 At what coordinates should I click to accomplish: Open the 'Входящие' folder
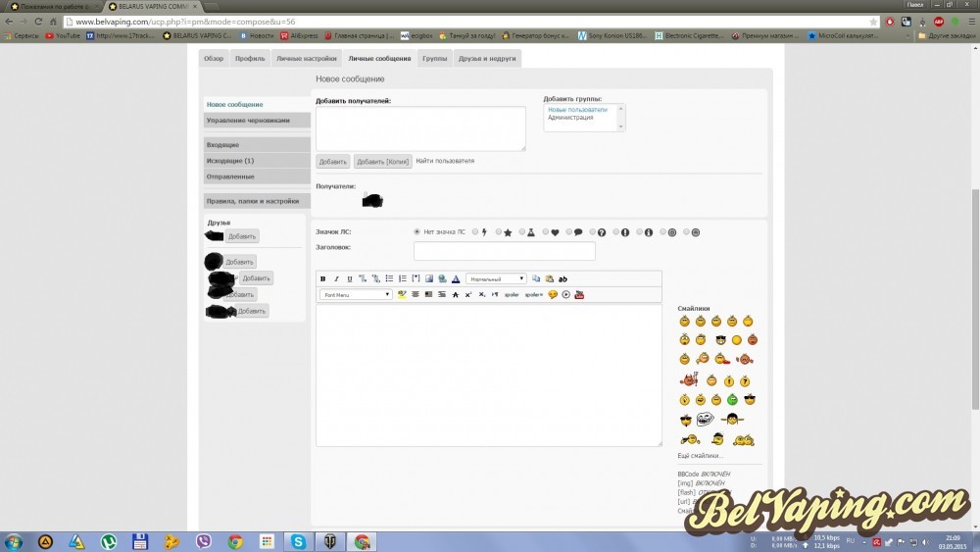pyautogui.click(x=257, y=144)
